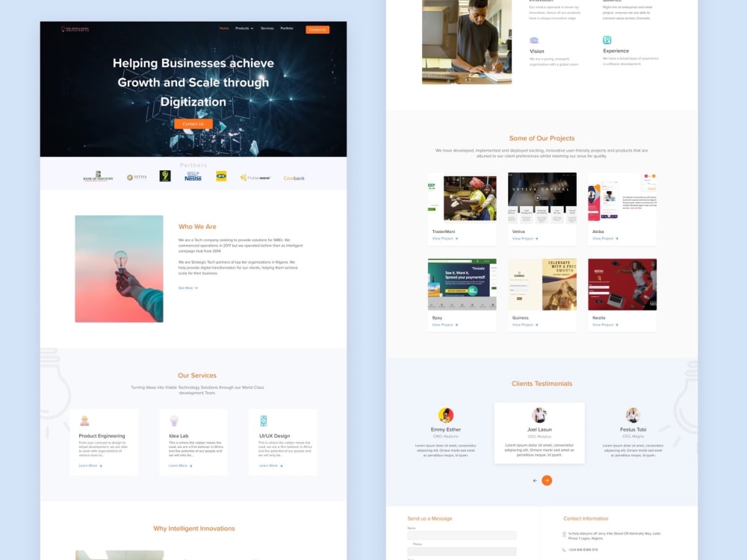747x560 pixels.
Task: Open Learn More under Idea Lab
Action: (181, 466)
